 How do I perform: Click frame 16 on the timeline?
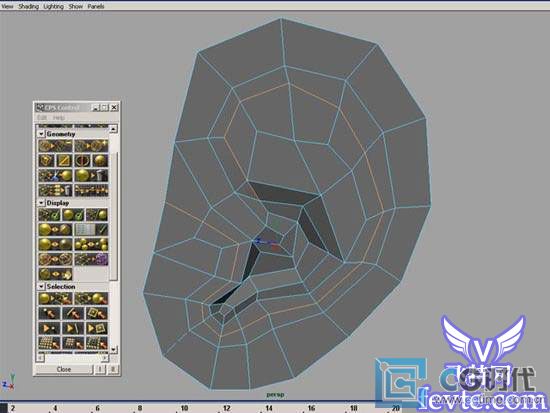tap(311, 408)
